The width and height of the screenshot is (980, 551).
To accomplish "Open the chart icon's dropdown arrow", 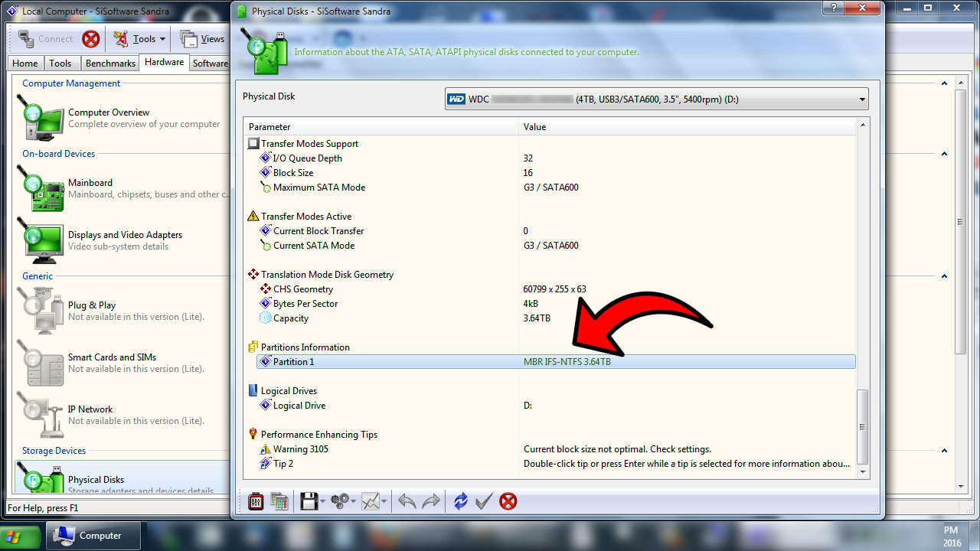I will coord(384,502).
